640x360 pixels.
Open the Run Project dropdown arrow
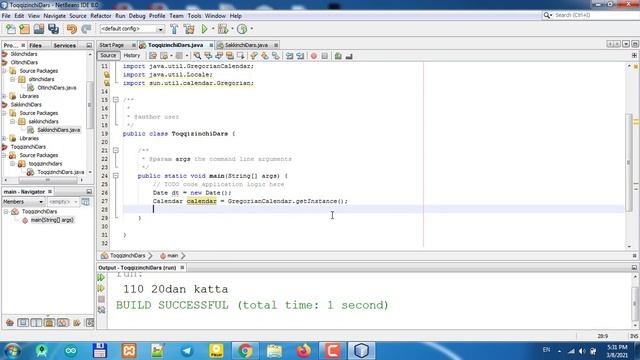[213, 29]
